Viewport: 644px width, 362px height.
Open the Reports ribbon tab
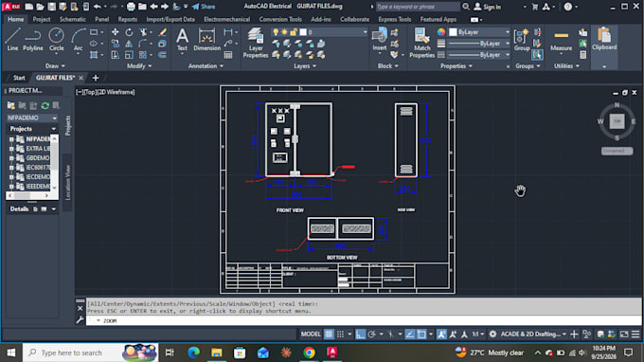[127, 19]
